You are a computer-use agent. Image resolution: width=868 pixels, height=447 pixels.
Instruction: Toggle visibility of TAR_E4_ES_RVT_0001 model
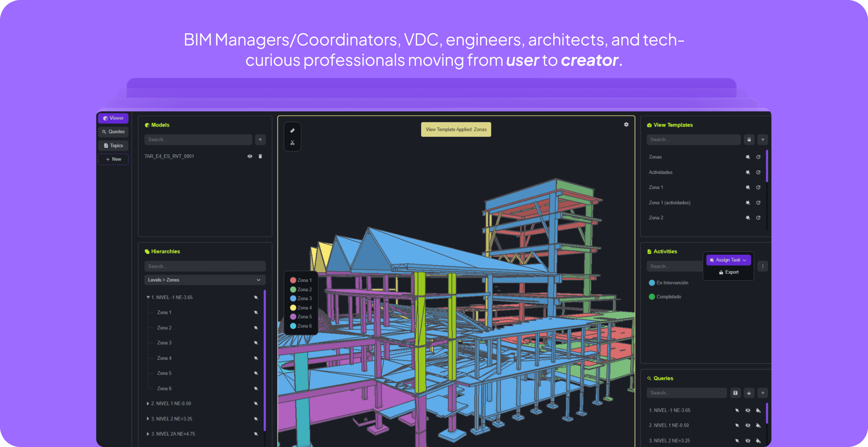click(x=250, y=156)
